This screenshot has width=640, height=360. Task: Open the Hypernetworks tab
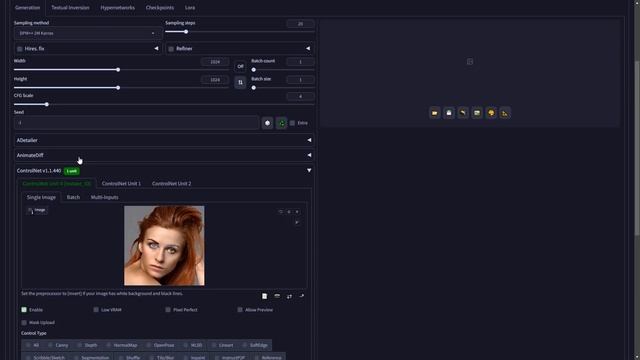coord(118,7)
